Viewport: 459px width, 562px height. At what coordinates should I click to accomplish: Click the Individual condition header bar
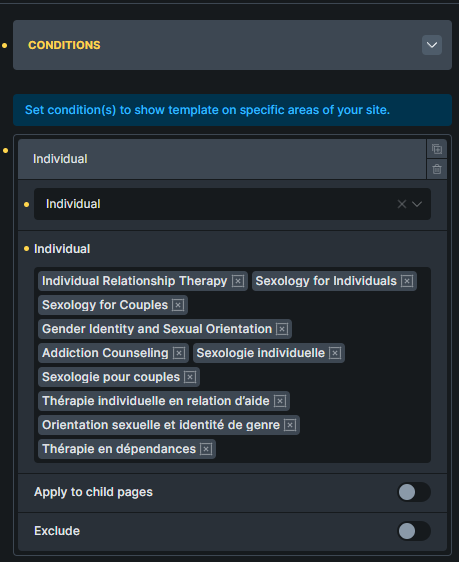(222, 159)
